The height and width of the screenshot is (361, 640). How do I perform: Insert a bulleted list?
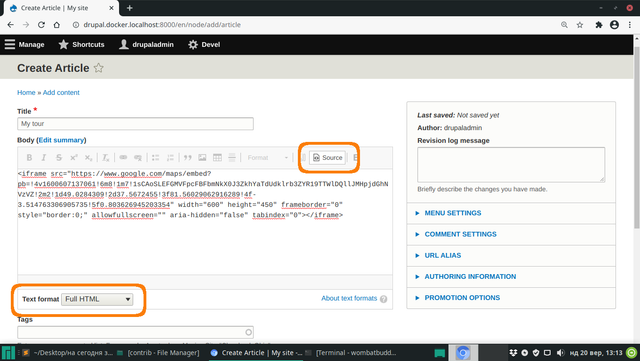[x=156, y=158]
